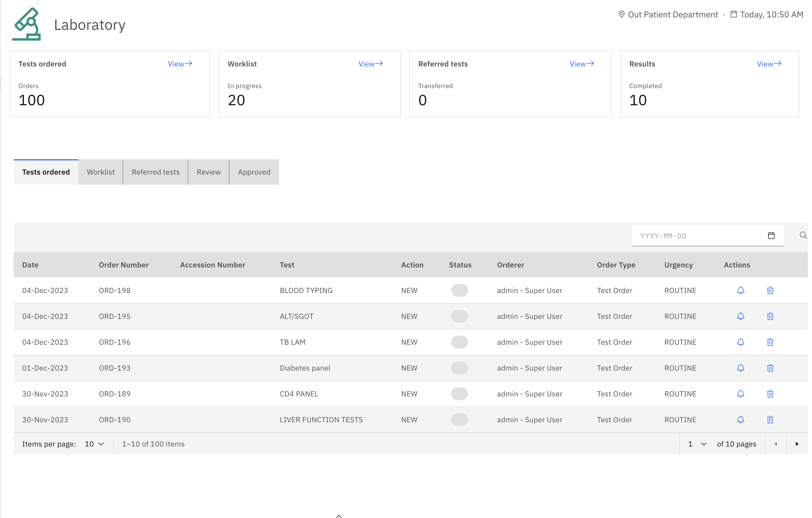Viewport: 812px width, 518px height.
Task: Click View link on Tests ordered card
Action: 180,64
